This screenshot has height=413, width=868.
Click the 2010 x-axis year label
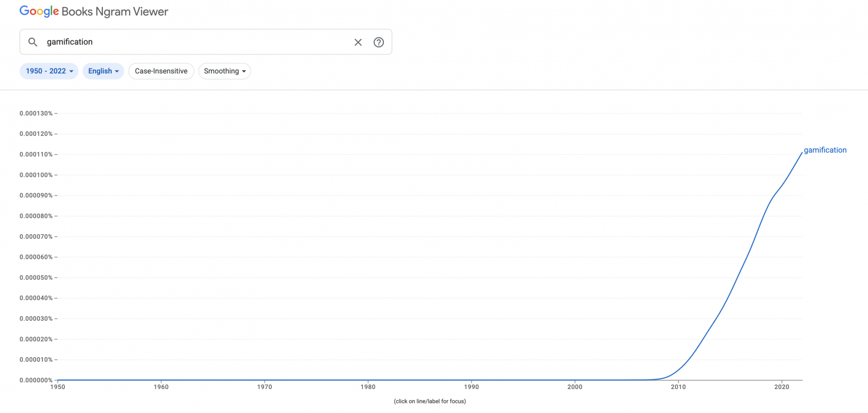tap(678, 387)
